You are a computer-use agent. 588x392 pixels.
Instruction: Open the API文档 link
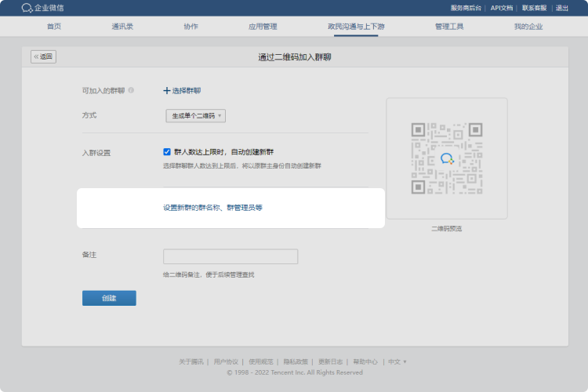tap(502, 8)
